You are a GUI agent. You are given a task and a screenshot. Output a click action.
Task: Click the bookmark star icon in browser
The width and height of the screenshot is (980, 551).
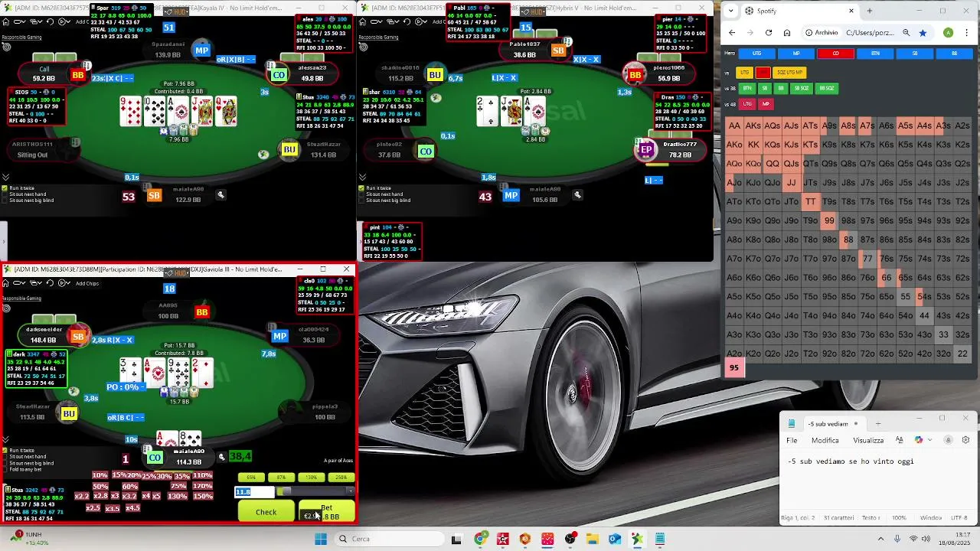tap(923, 33)
